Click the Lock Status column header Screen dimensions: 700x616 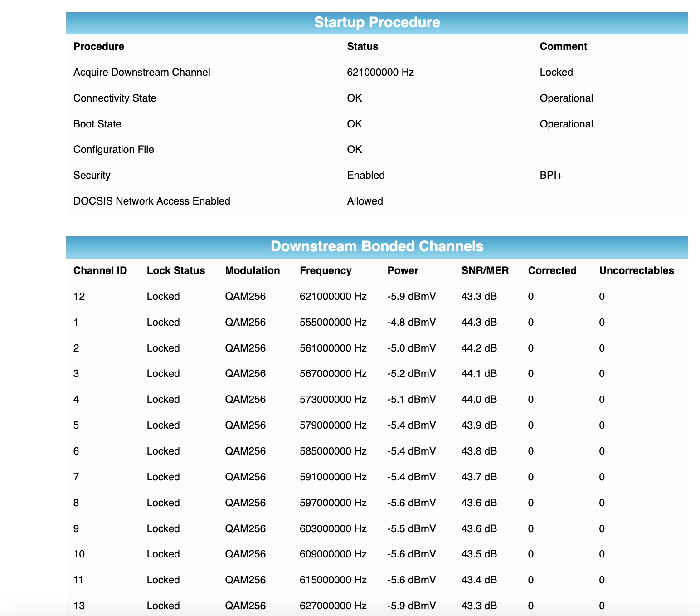[176, 270]
